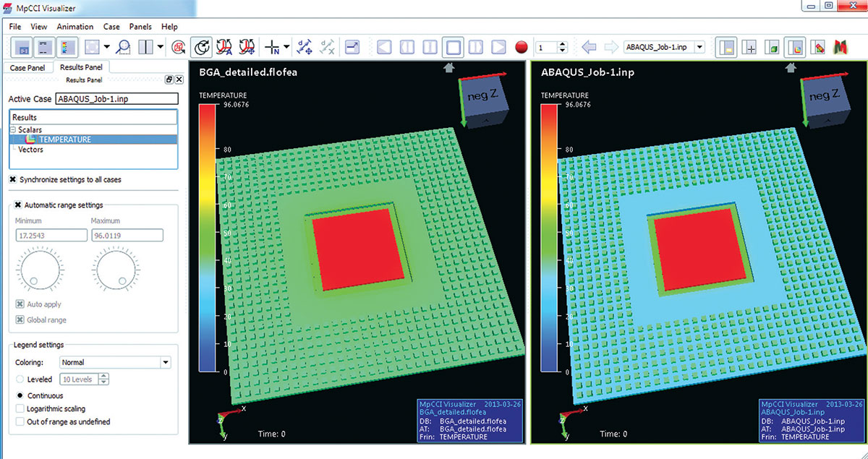Click the crosshair N snap icon
868x459 pixels.
[x=273, y=48]
